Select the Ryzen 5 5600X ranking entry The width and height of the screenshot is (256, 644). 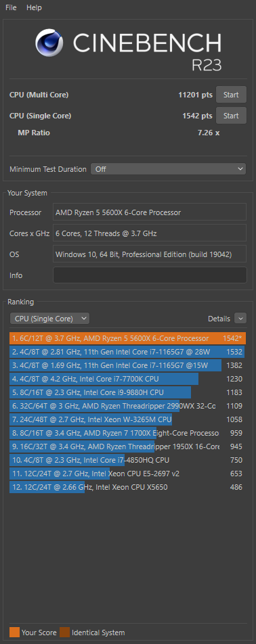(x=128, y=338)
